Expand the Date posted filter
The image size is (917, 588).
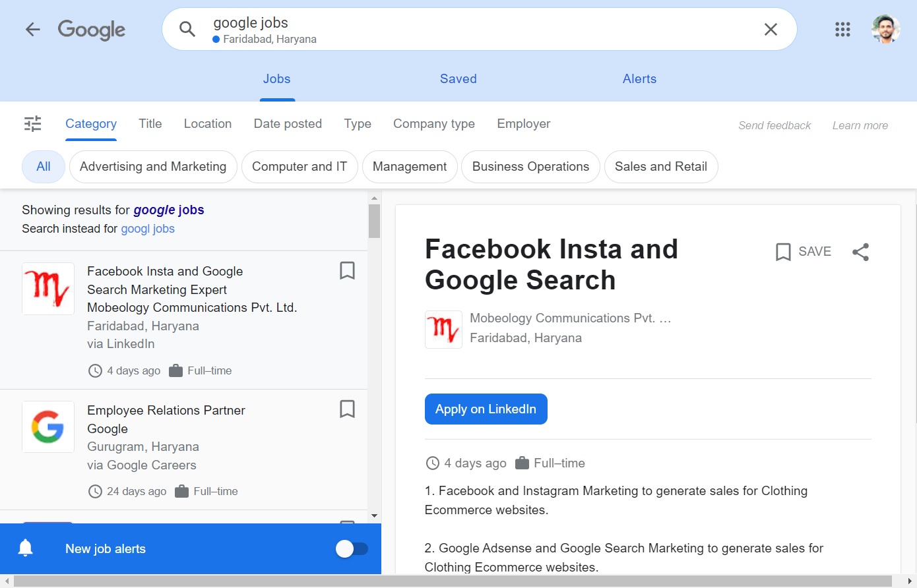[288, 124]
